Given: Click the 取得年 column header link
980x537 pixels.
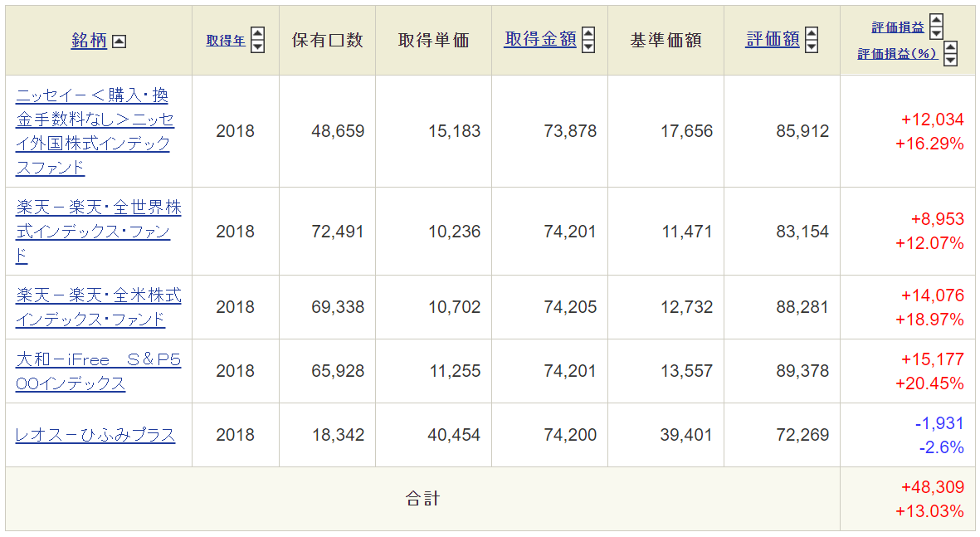Looking at the screenshot, I should tap(226, 41).
